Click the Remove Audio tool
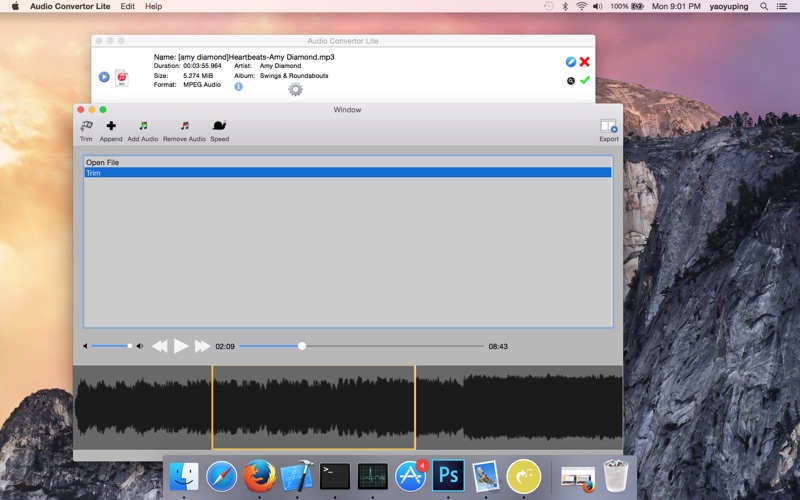Viewport: 800px width, 500px height. point(184,131)
